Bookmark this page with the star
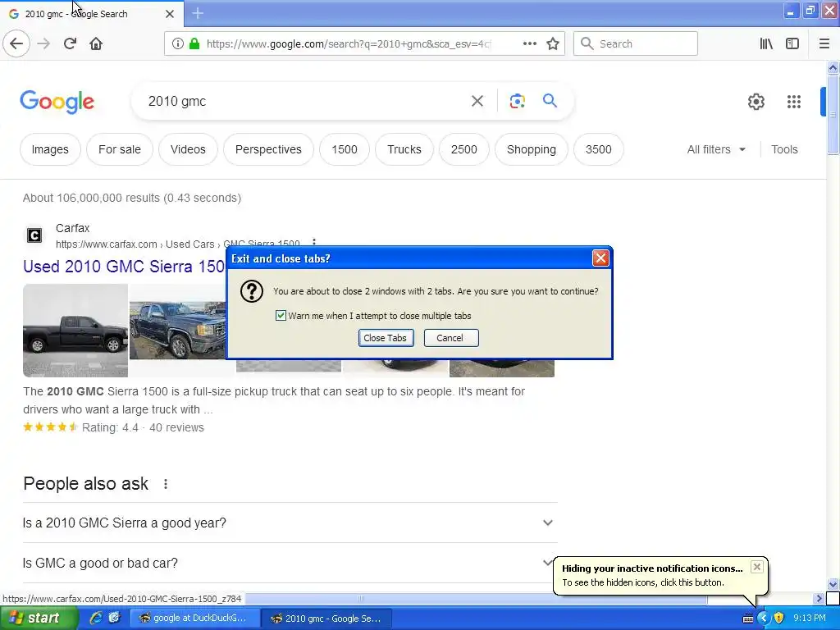840x630 pixels. pos(553,43)
